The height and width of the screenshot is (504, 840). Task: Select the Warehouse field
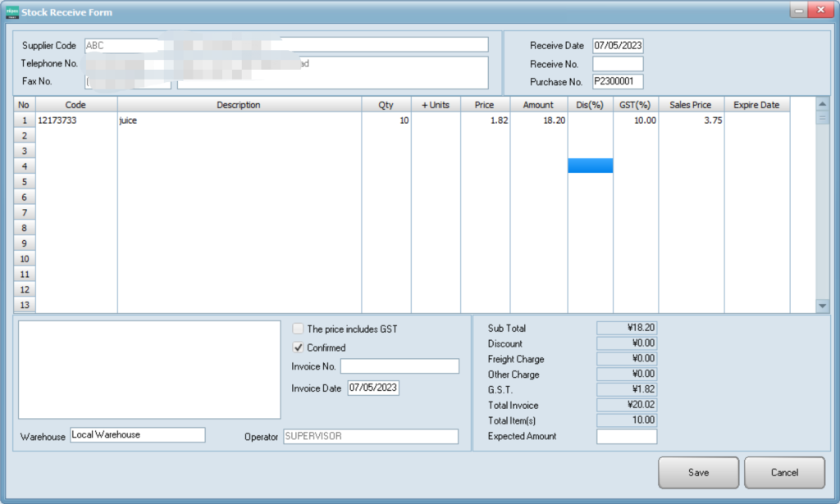pyautogui.click(x=137, y=435)
